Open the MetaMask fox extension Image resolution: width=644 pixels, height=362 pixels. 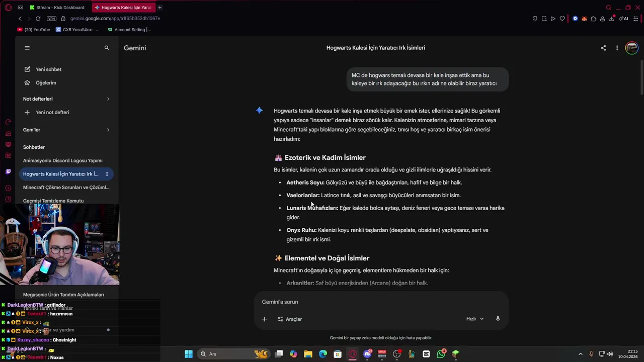(584, 19)
